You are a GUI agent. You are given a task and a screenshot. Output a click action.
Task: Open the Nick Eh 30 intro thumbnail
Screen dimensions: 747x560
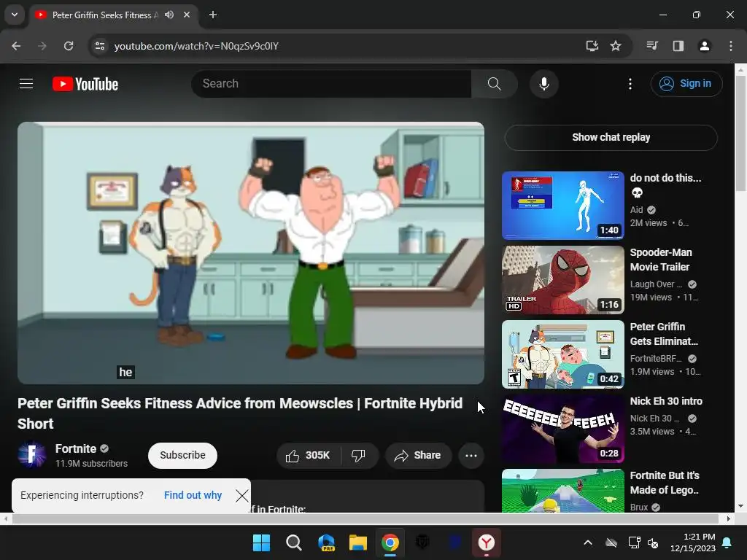pyautogui.click(x=562, y=429)
